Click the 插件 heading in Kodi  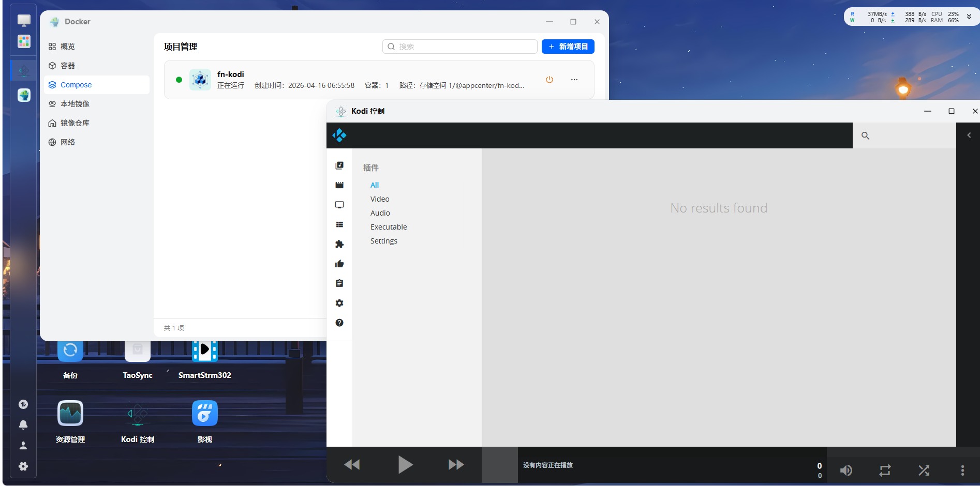coord(371,168)
